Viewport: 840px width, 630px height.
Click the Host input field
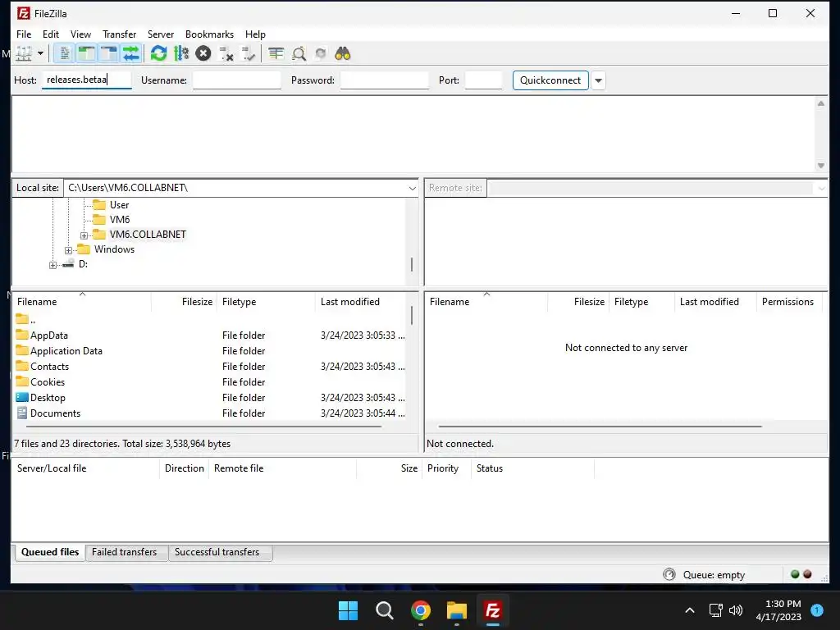coord(87,80)
